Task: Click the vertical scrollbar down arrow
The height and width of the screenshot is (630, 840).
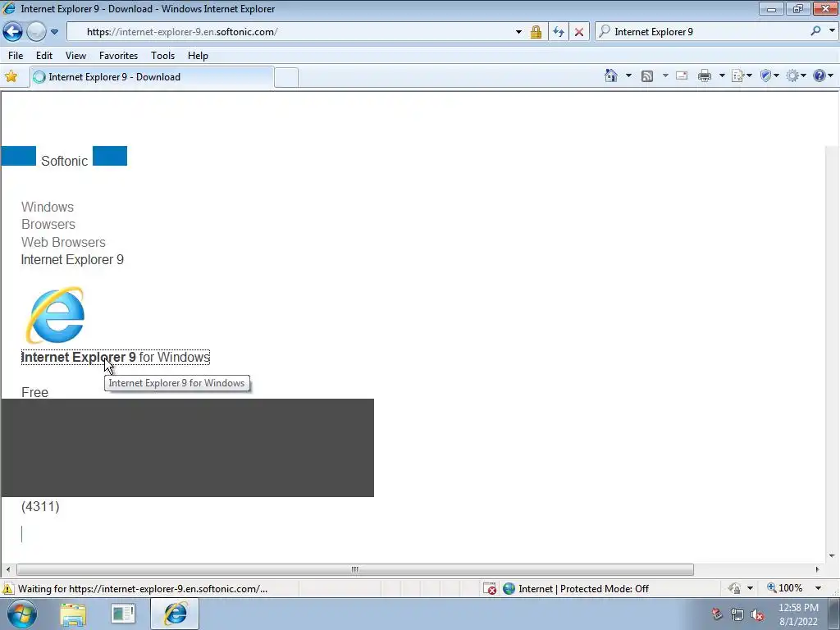Action: pos(832,556)
